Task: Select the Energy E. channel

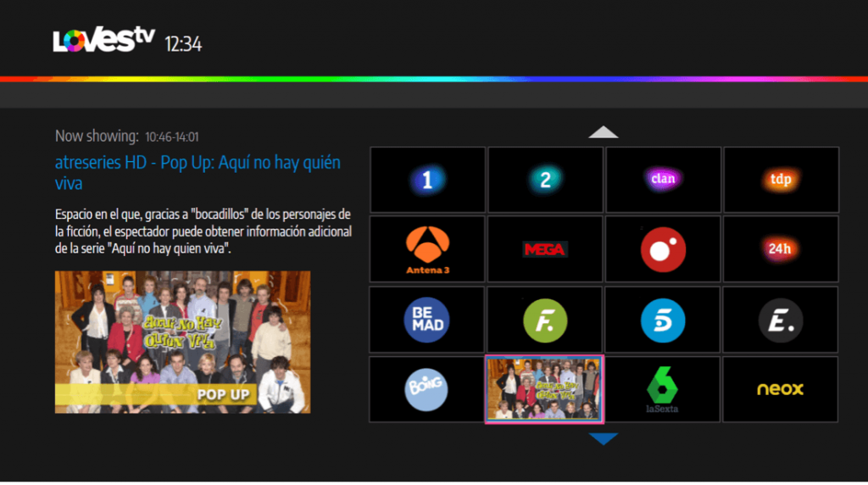Action: point(781,320)
